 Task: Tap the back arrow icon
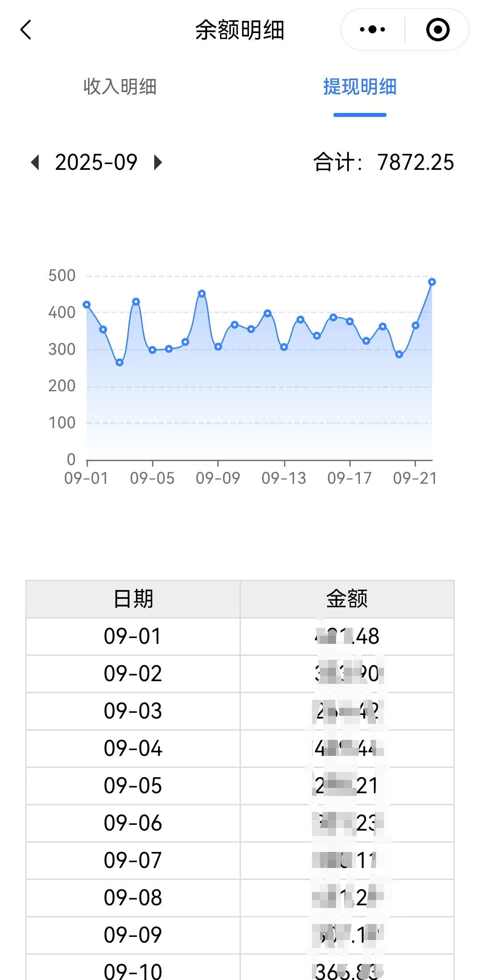26,30
